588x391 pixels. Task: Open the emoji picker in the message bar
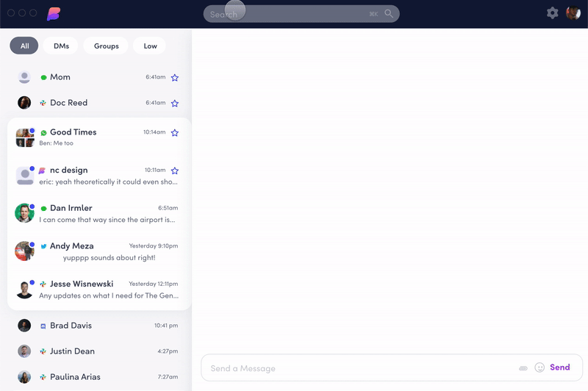[x=539, y=367]
